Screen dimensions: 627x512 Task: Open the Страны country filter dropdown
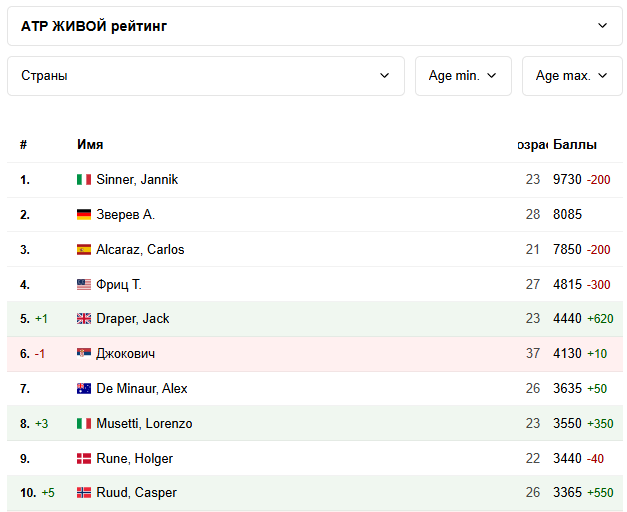point(205,76)
